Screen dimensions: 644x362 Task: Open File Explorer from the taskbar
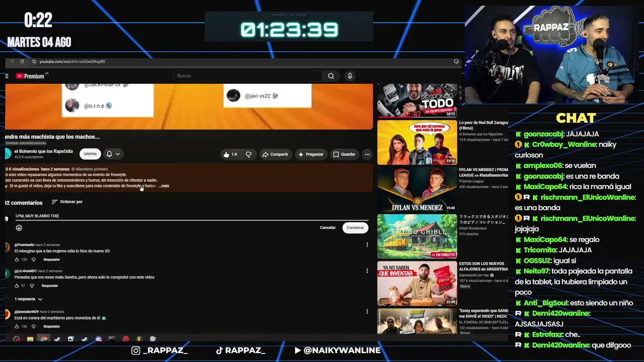[30, 339]
